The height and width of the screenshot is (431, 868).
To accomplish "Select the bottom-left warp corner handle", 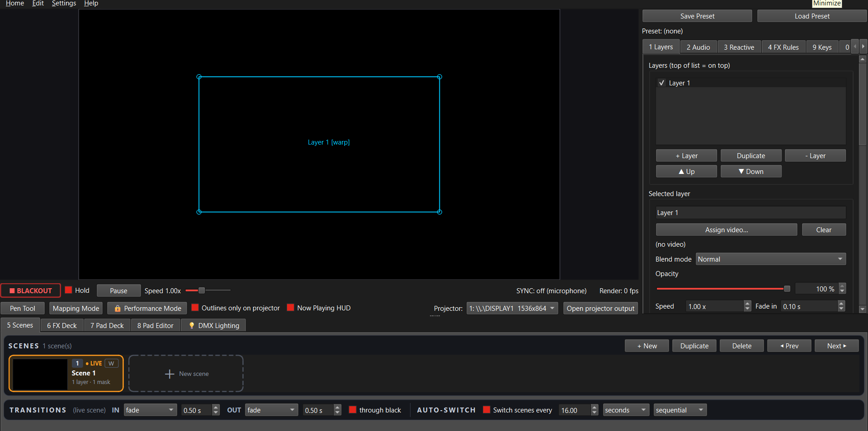I will point(199,212).
